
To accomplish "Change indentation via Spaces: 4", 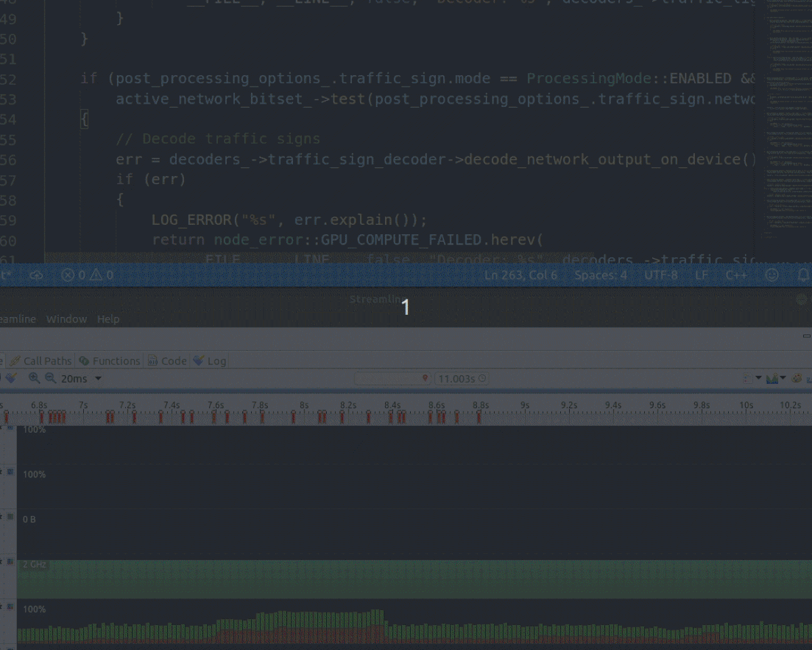I will (x=601, y=275).
